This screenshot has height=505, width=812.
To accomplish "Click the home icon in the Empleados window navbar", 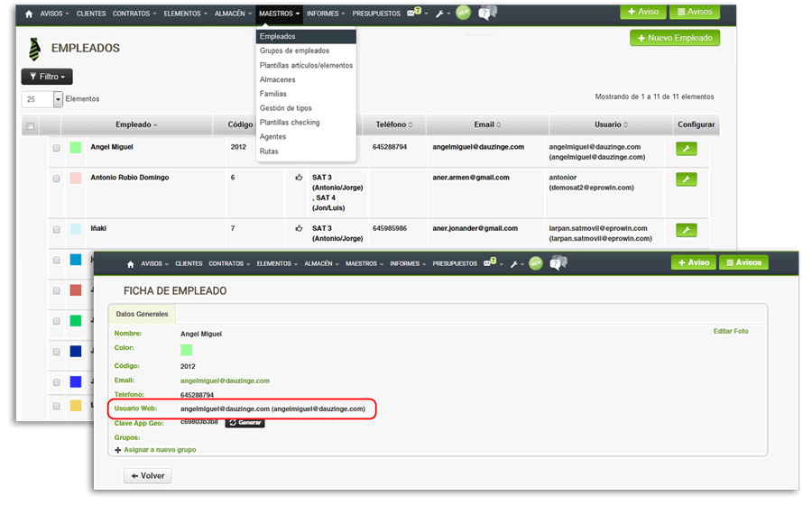I will [29, 14].
